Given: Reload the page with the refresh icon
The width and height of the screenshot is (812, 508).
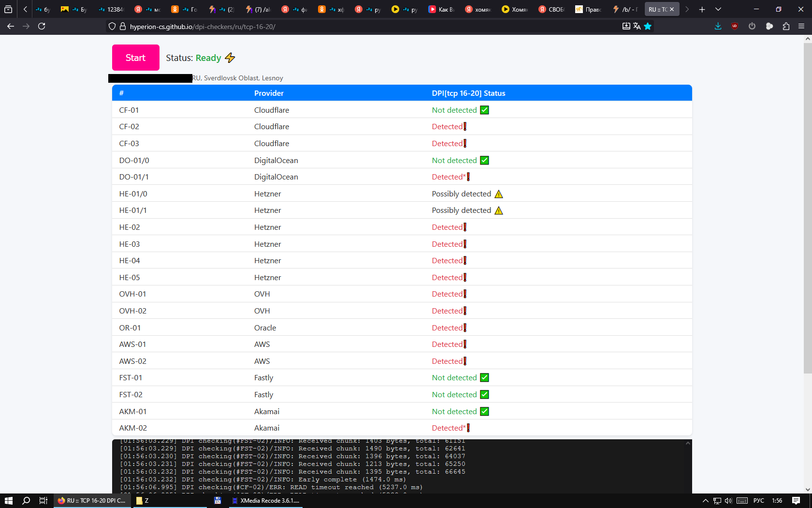Looking at the screenshot, I should click(42, 26).
